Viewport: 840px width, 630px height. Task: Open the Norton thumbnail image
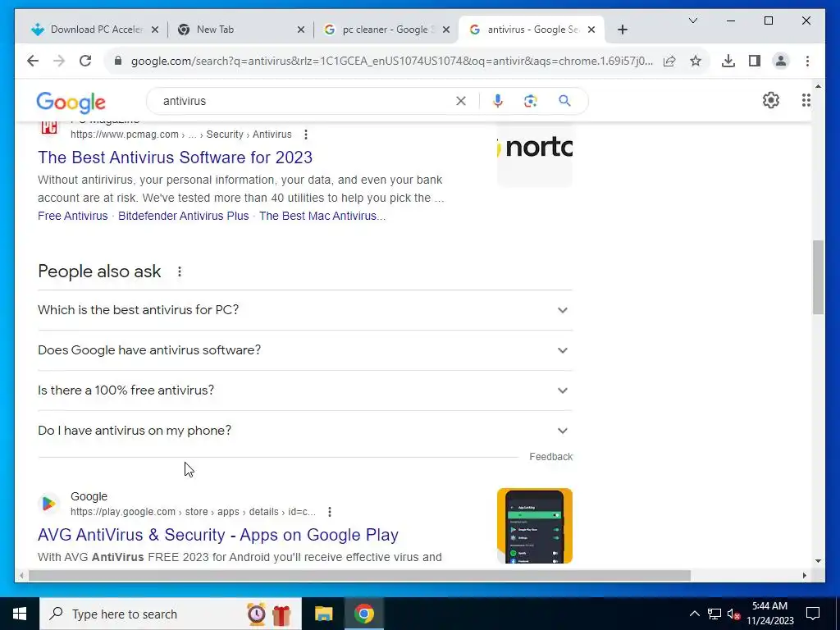click(535, 155)
